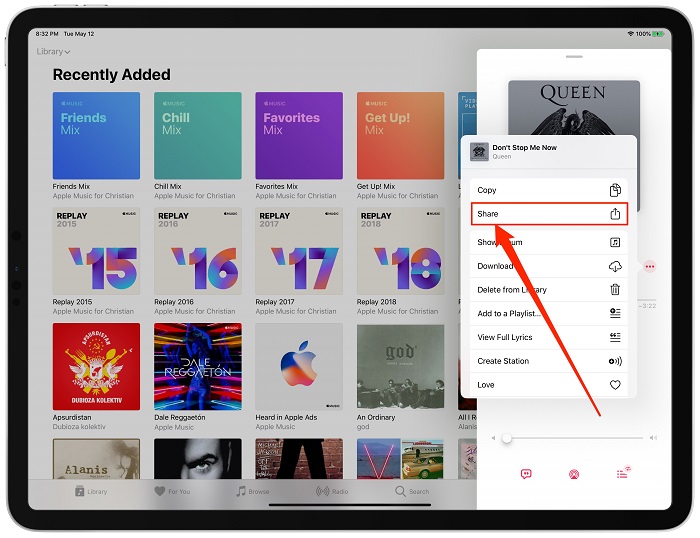Click the Replay 2017 title text
Viewport: 700px width, 538px height.
tap(275, 302)
